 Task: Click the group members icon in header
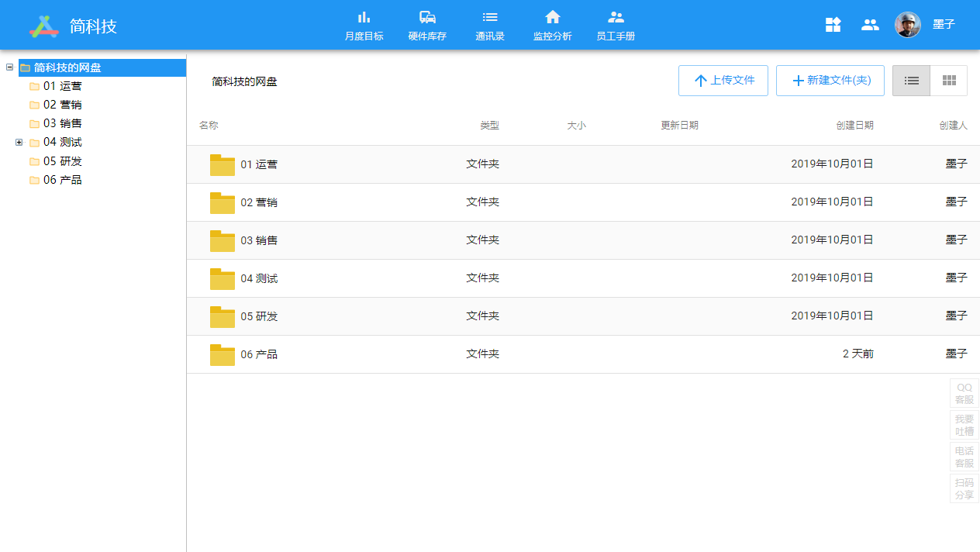point(870,25)
